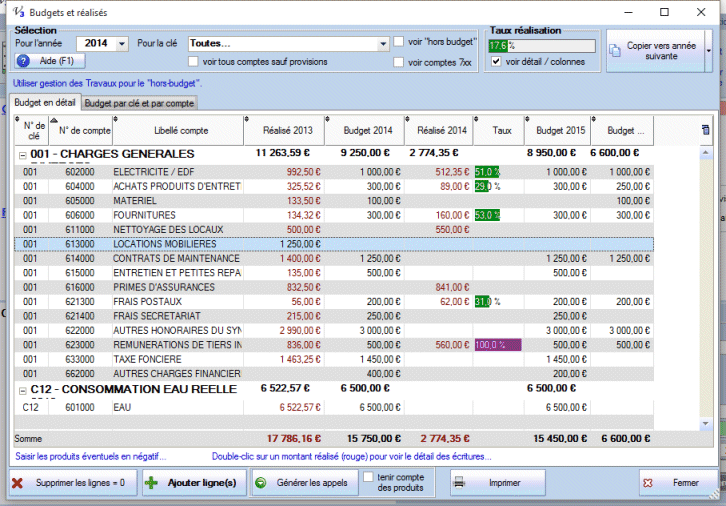Click the column chooser icon at grid's top right

[707, 129]
